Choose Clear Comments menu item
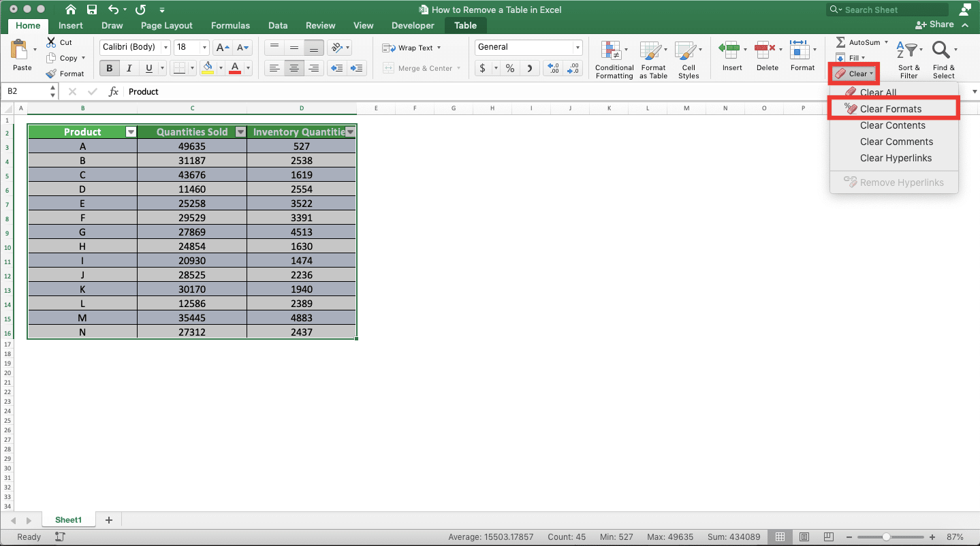Screen dimensions: 980x546 coord(894,142)
